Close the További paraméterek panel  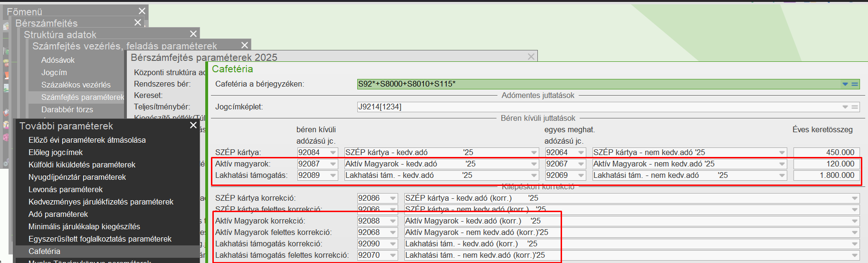pos(193,125)
